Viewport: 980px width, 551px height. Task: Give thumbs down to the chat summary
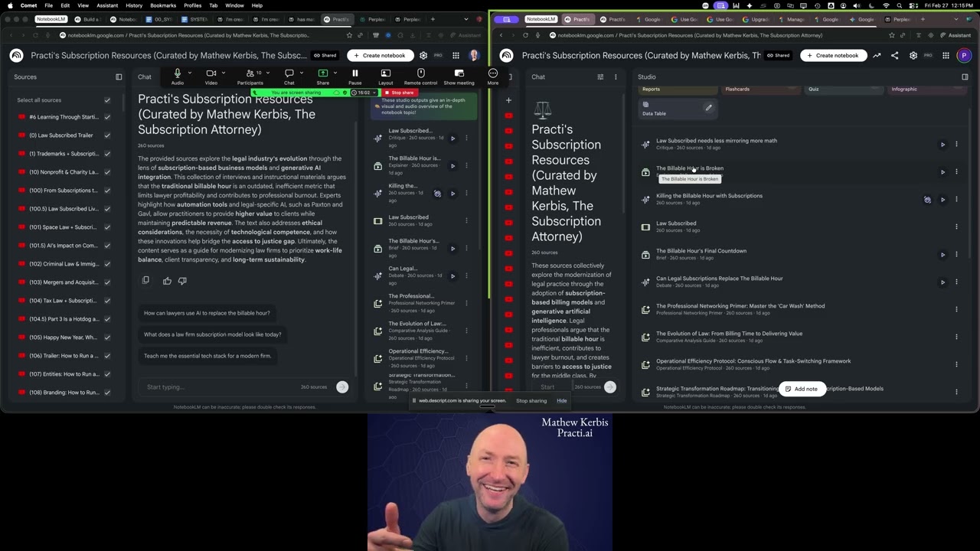(x=182, y=280)
